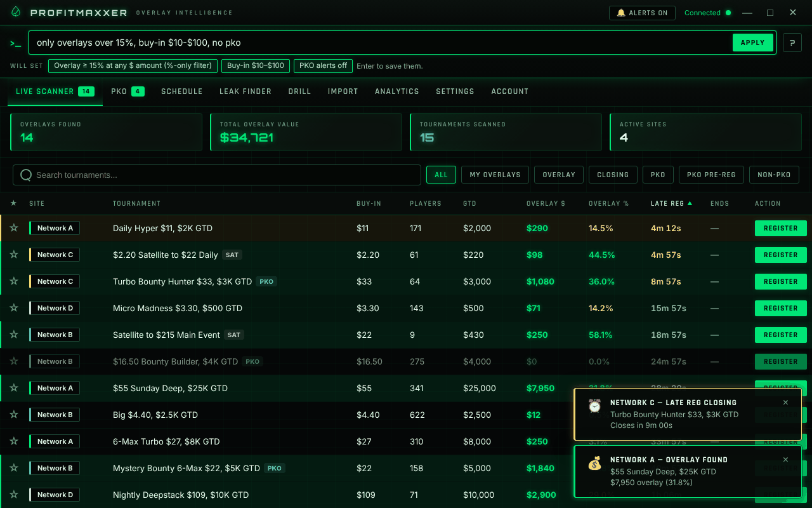Select the All filter chip

(x=441, y=175)
